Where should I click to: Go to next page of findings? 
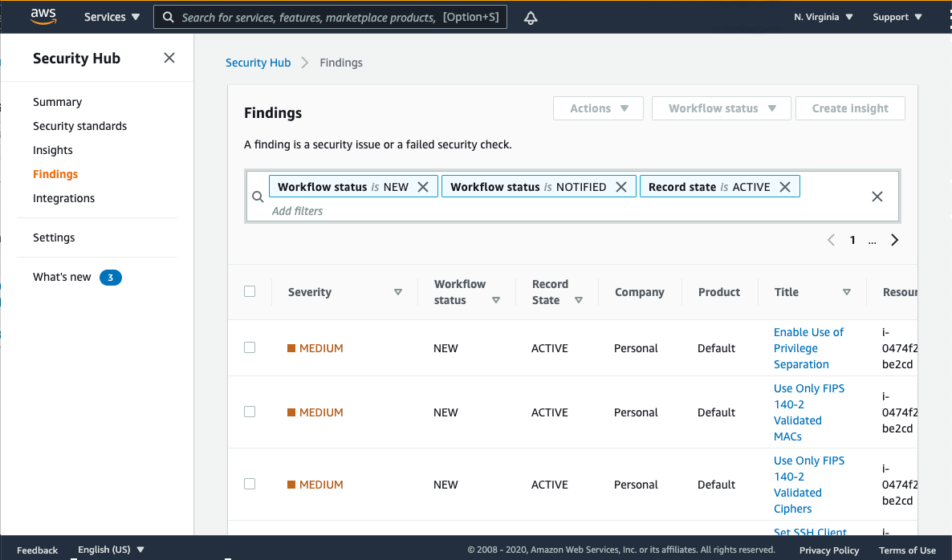click(894, 239)
